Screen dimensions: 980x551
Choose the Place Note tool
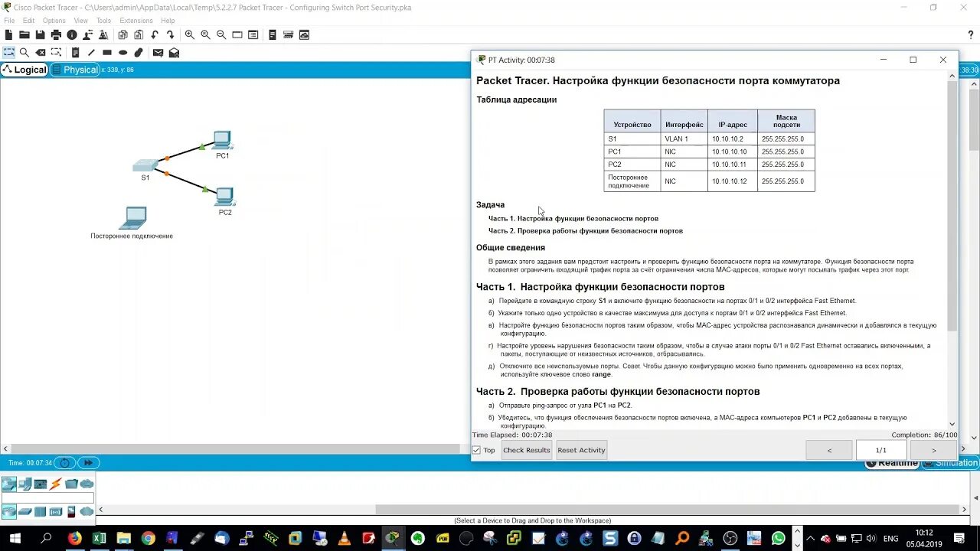click(x=75, y=53)
